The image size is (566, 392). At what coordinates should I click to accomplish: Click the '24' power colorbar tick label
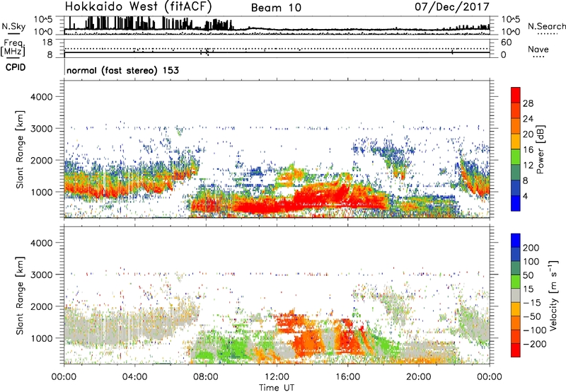pyautogui.click(x=528, y=119)
